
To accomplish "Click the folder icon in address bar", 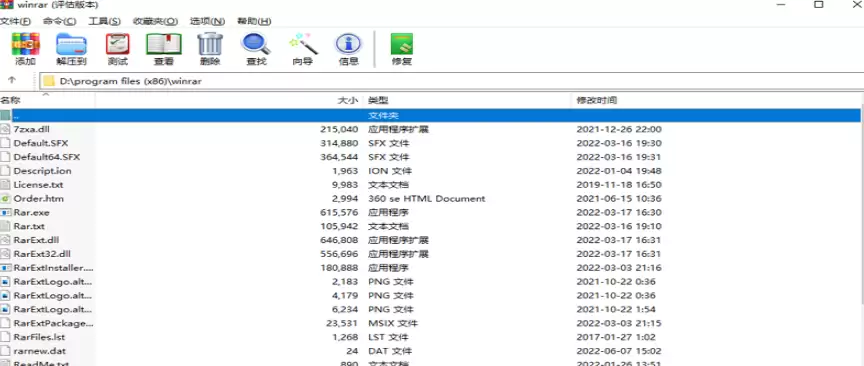I will [x=49, y=81].
